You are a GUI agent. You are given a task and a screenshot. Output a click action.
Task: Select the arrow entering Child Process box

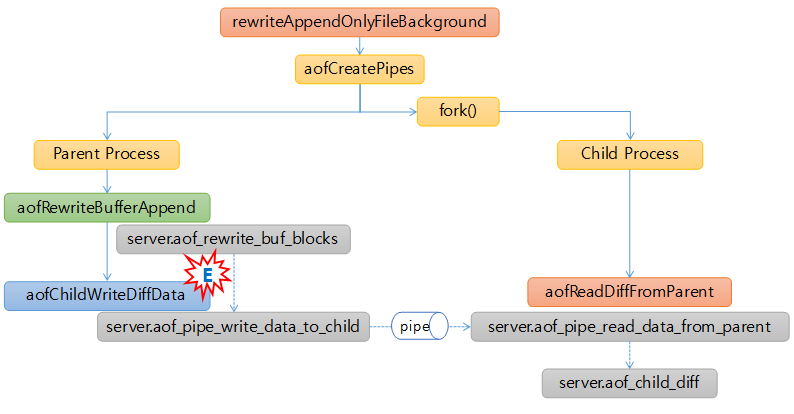[630, 134]
